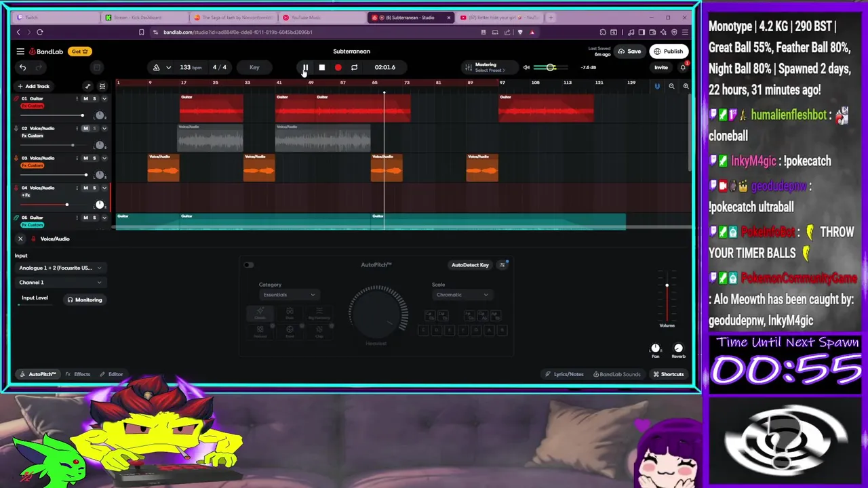Viewport: 868px width, 488px height.
Task: Zoom out the timeline
Action: tap(671, 86)
